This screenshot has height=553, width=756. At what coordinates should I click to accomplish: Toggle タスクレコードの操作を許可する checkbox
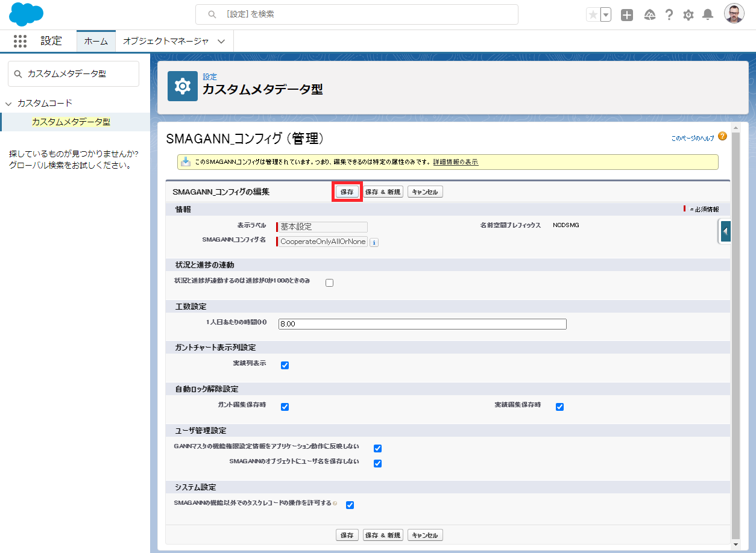[350, 505]
